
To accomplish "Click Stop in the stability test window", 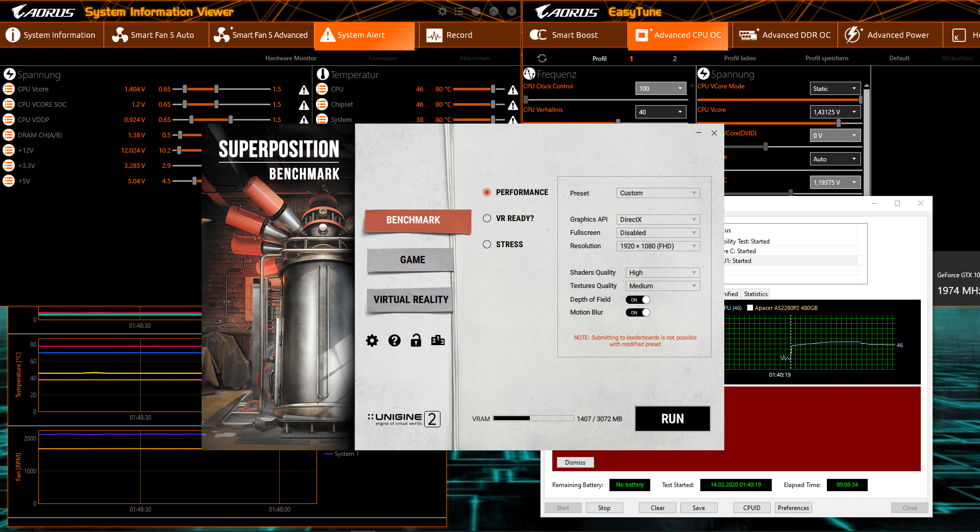I will pyautogui.click(x=604, y=507).
